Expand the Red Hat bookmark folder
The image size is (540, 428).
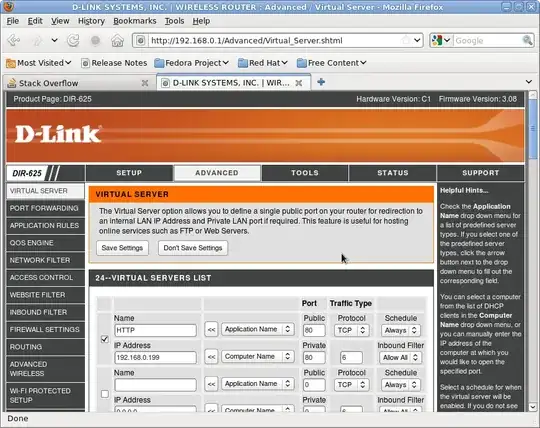[263, 63]
